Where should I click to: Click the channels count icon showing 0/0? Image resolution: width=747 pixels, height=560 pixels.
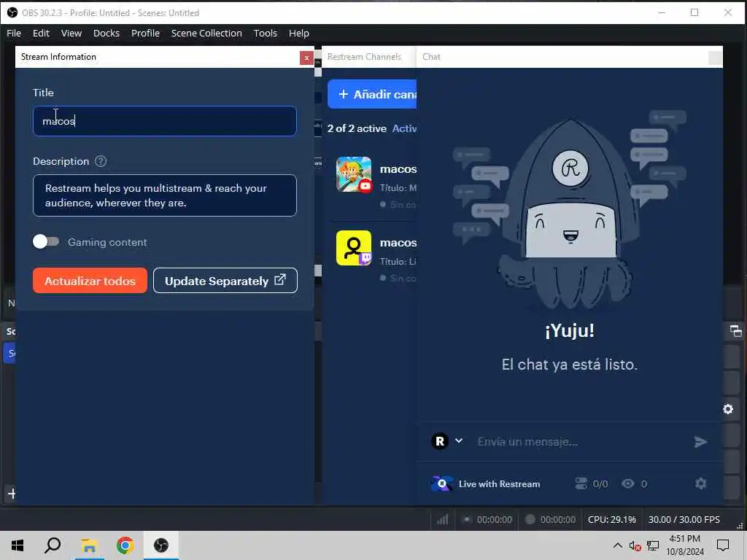coord(581,484)
